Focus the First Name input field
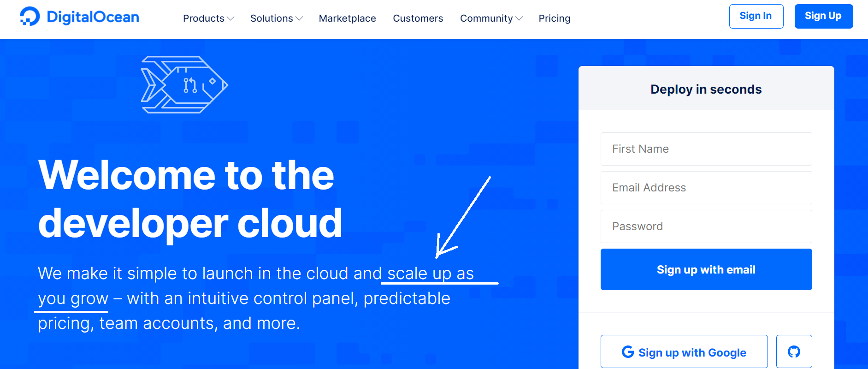This screenshot has height=369, width=868. 706,149
